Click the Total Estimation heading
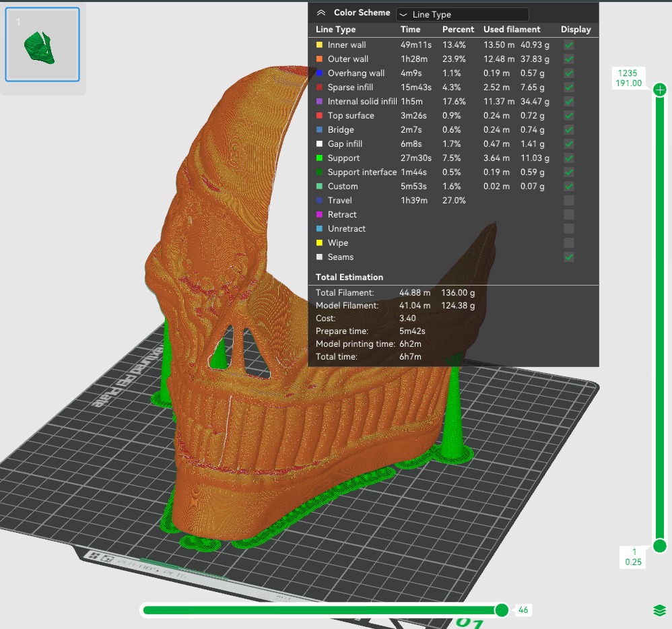 [349, 277]
